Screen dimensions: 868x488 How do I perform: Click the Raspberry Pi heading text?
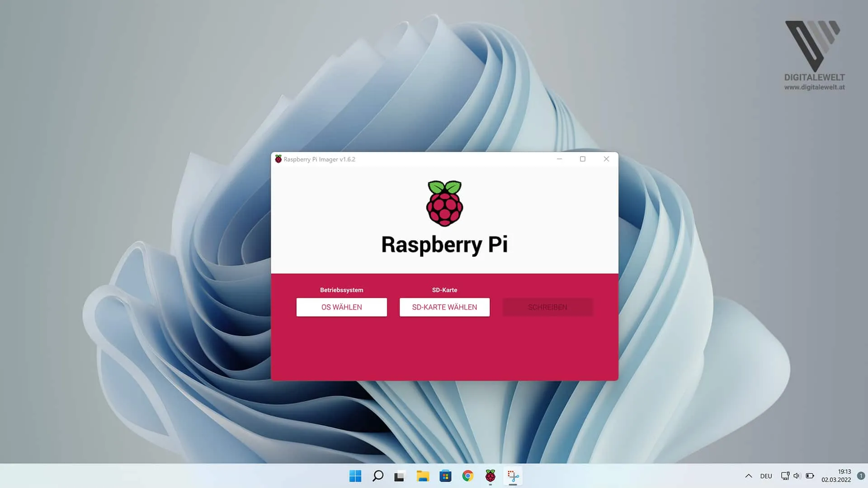(x=444, y=245)
